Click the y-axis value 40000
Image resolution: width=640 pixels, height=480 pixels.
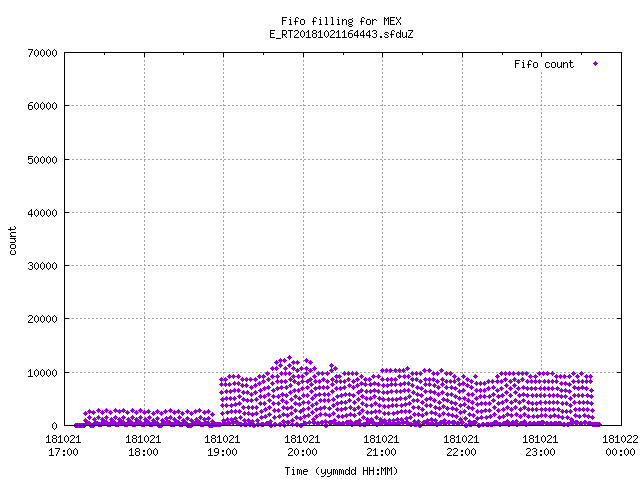(42, 213)
